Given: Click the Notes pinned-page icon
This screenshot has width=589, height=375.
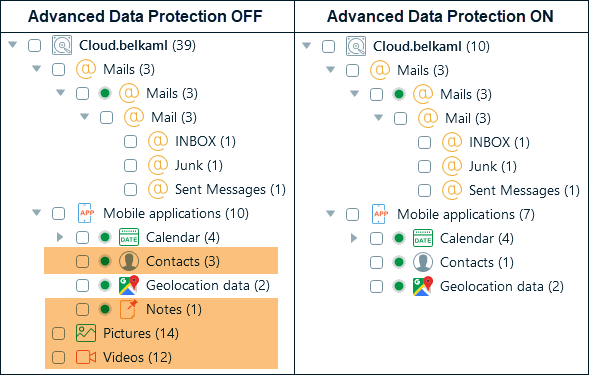Looking at the screenshot, I should click(x=128, y=309).
